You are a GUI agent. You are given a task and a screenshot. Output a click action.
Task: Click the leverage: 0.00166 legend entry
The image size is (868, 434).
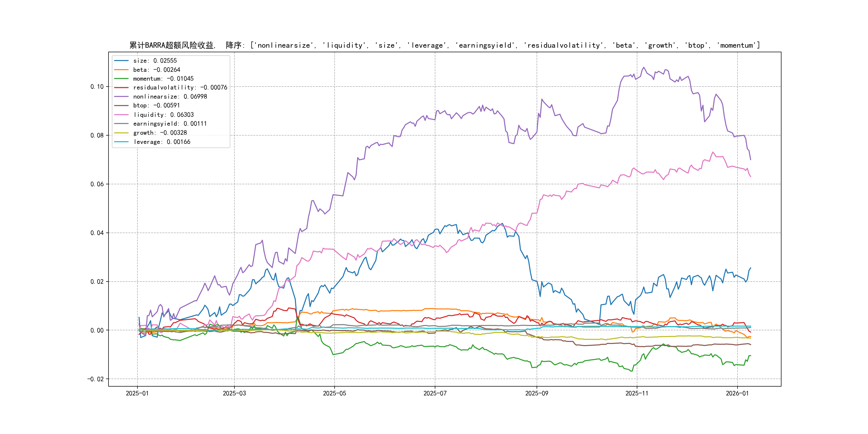click(161, 142)
